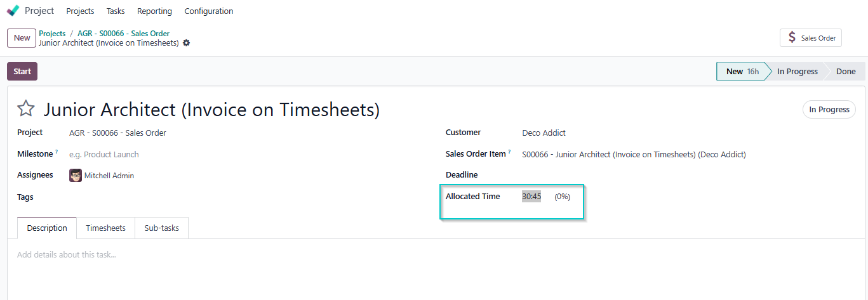Toggle the star priority icon
The width and height of the screenshot is (868, 300).
point(25,109)
